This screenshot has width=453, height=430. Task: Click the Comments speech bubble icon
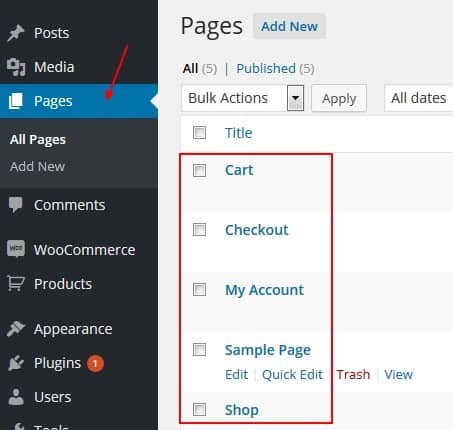point(15,204)
